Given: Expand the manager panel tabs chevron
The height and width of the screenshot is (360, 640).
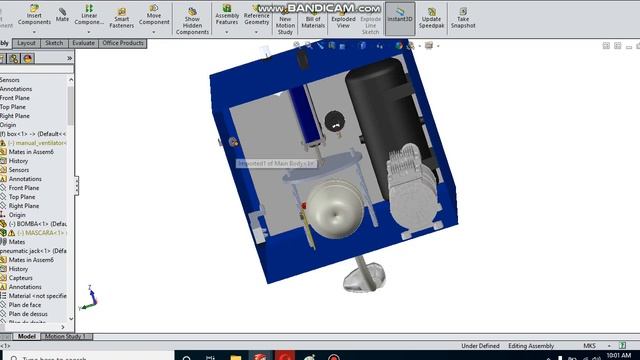Looking at the screenshot, I should (x=69, y=58).
